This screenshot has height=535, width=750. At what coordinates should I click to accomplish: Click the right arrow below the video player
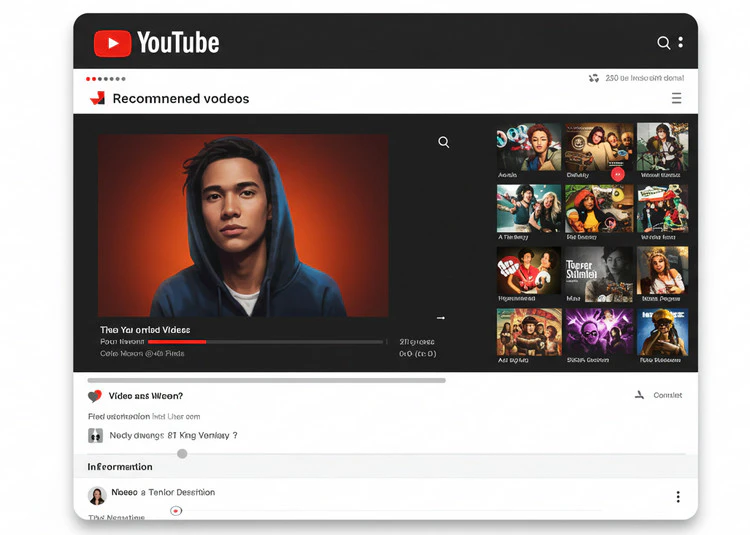pos(441,318)
